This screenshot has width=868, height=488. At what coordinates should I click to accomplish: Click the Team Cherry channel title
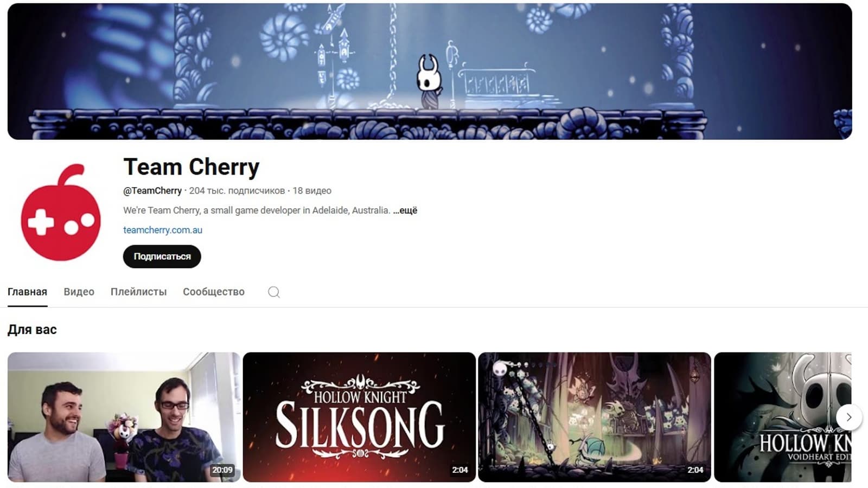tap(192, 167)
